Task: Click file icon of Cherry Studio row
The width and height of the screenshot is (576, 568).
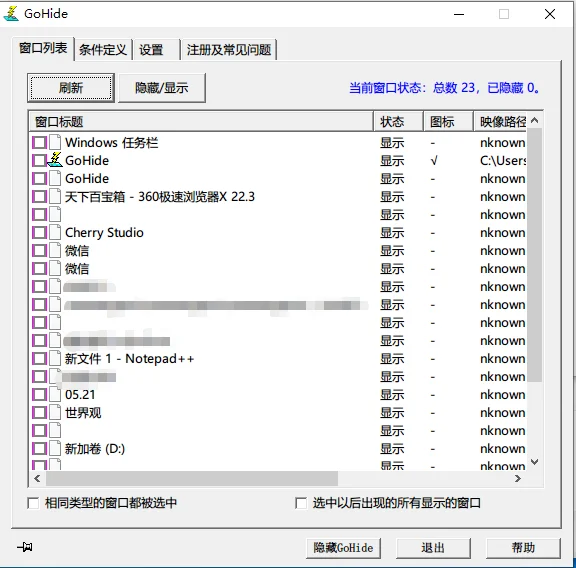Action: coord(55,232)
